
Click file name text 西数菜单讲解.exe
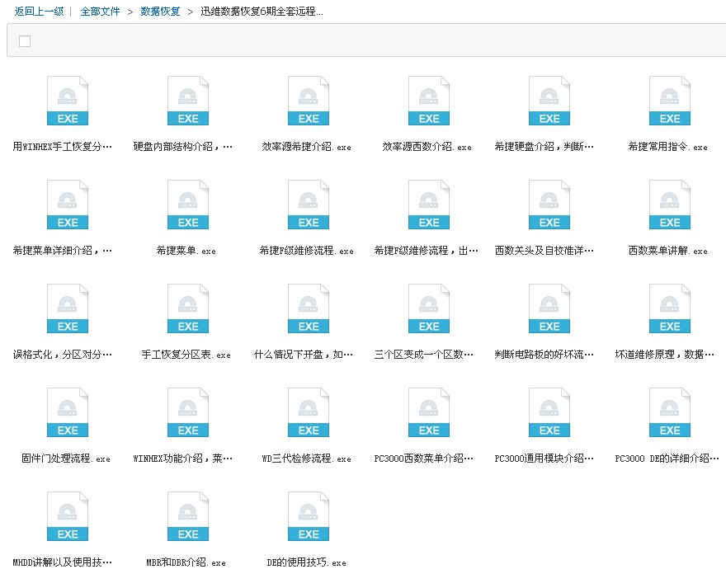click(667, 251)
